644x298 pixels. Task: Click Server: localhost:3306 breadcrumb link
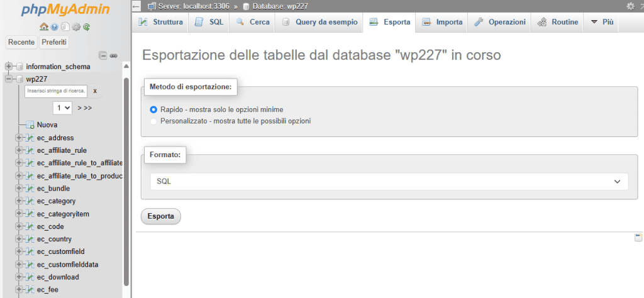[194, 6]
